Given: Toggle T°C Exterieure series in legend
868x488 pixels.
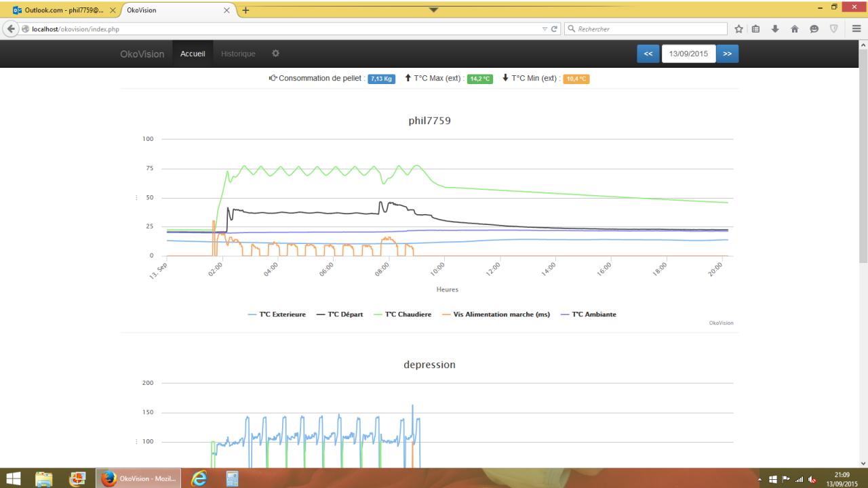Looking at the screenshot, I should point(277,314).
